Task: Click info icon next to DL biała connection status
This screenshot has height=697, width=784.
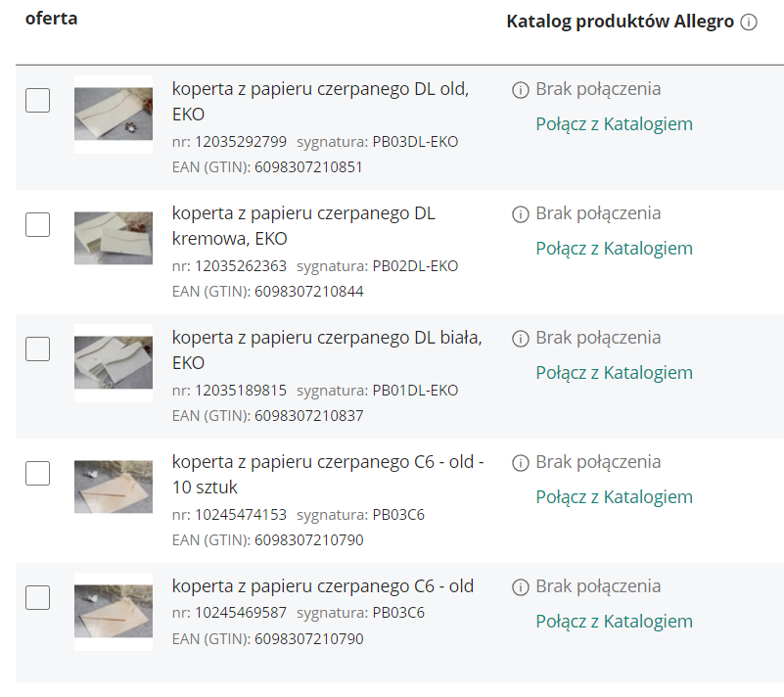Action: (x=520, y=338)
